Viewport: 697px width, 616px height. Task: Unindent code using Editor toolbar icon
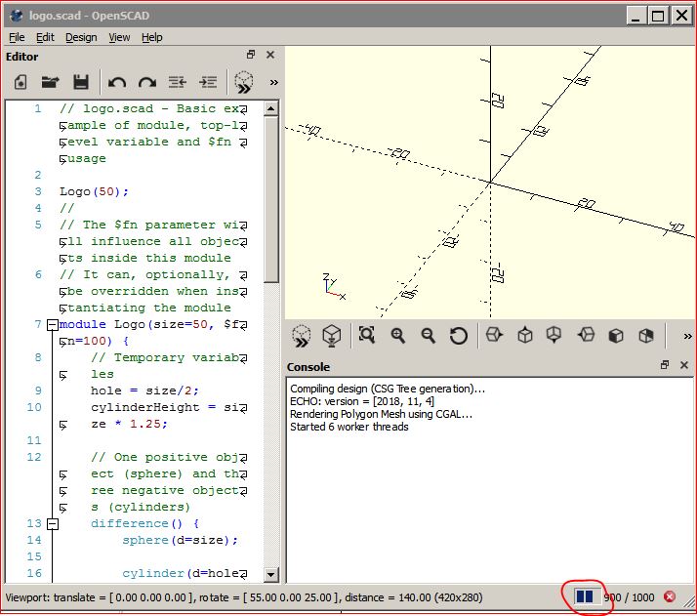coord(177,83)
